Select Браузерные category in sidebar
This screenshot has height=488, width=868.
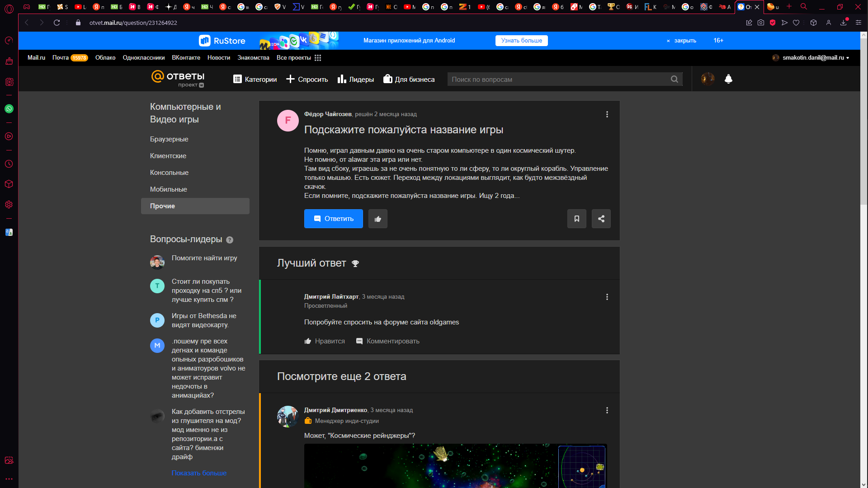[x=169, y=139]
